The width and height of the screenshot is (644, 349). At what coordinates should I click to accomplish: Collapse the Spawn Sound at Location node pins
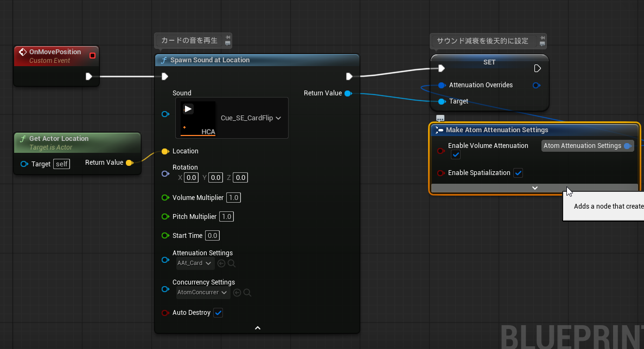[x=258, y=328]
